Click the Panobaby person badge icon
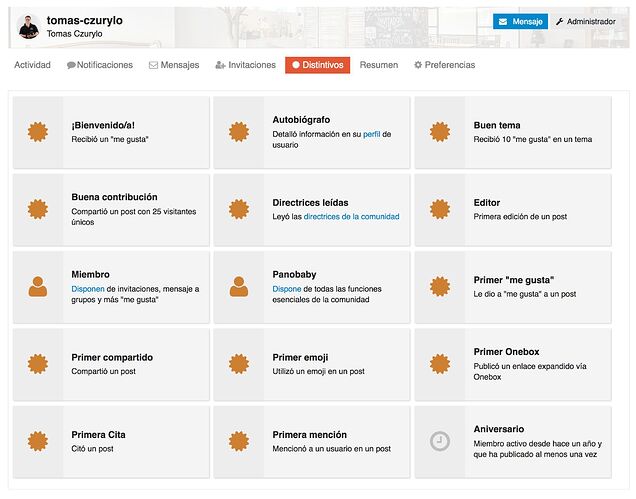This screenshot has width=636, height=499. [239, 287]
